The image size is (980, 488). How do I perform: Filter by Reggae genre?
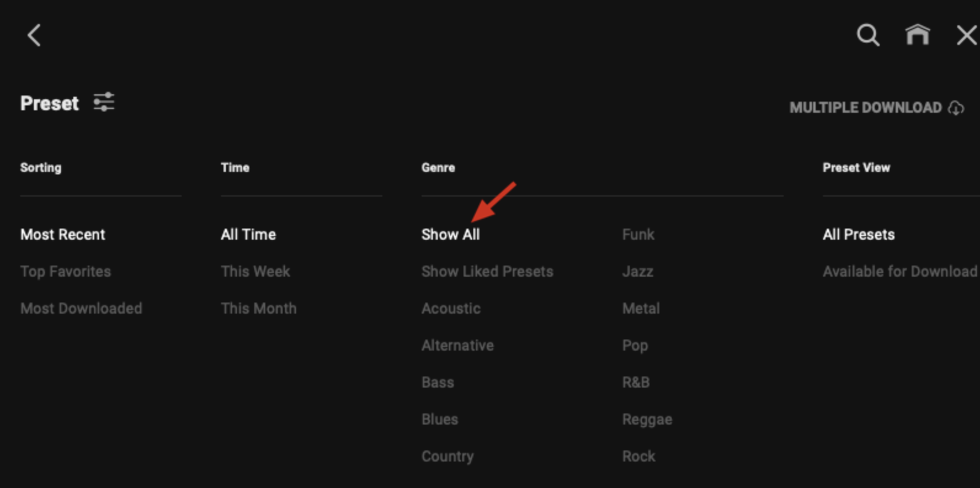pyautogui.click(x=647, y=420)
